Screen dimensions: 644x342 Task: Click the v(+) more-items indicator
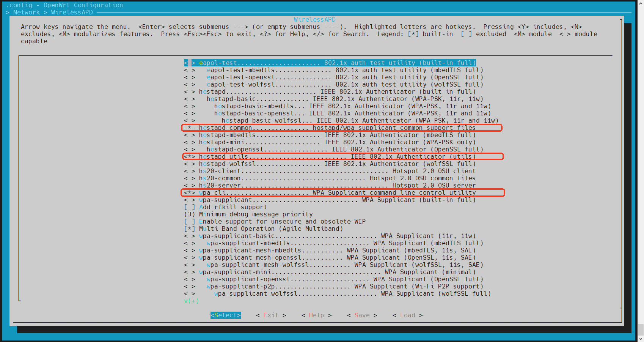tap(191, 301)
